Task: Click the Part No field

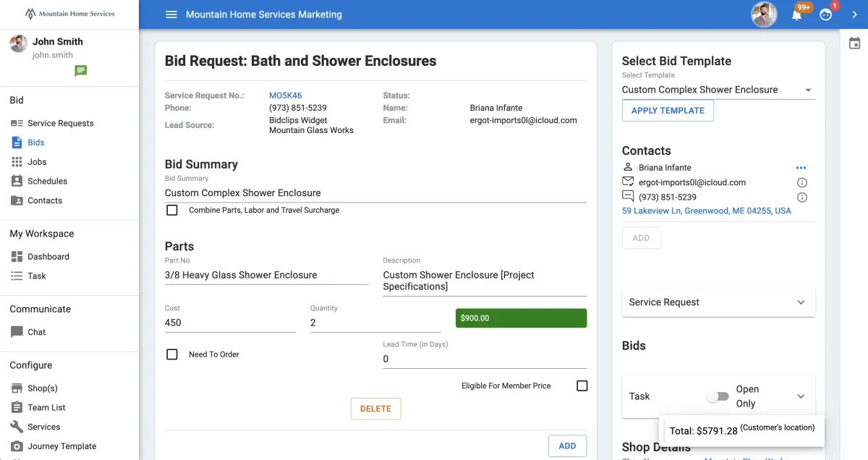Action: click(x=266, y=276)
